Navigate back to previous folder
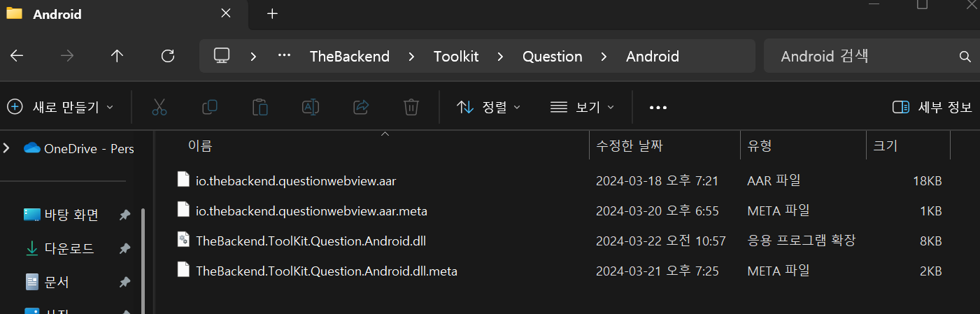980x314 pixels. (x=17, y=57)
